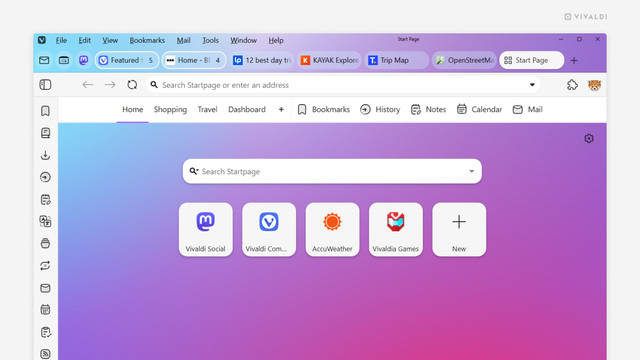640x360 pixels.
Task: Reload the current page
Action: click(x=132, y=85)
